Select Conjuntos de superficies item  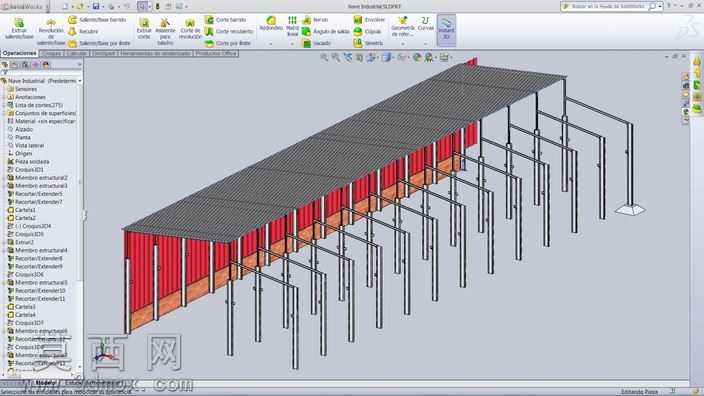coord(41,113)
